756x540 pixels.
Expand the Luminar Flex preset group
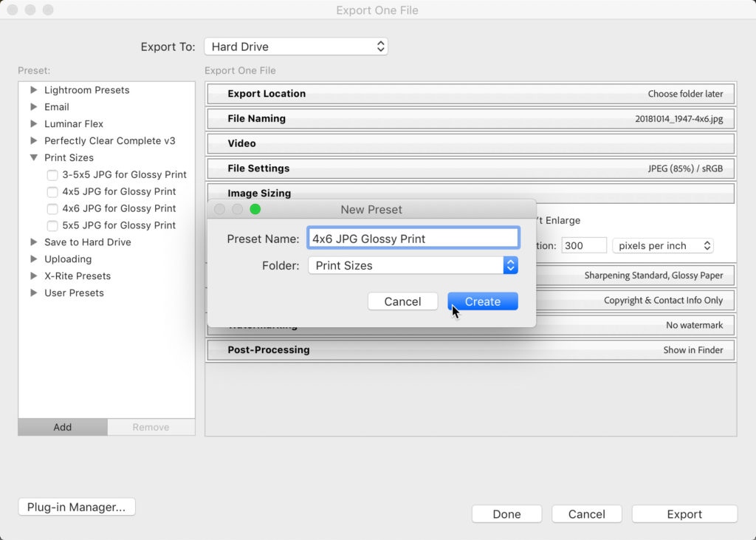tap(34, 124)
